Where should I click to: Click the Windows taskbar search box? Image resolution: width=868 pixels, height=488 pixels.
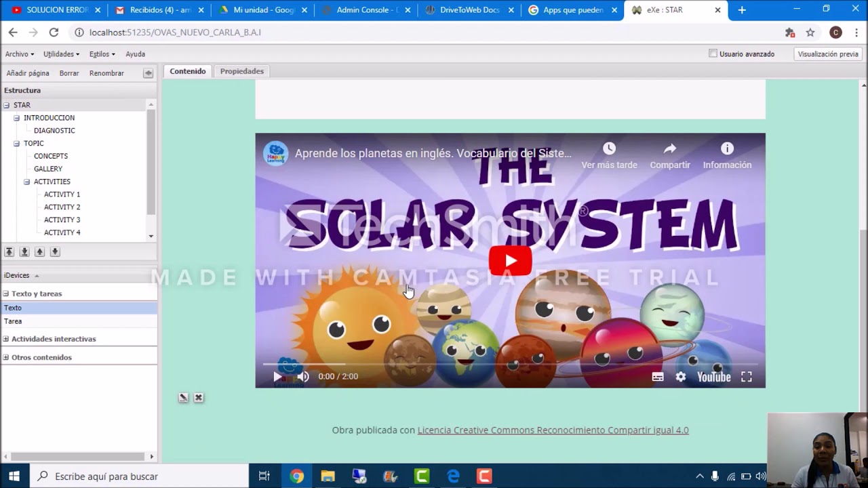pyautogui.click(x=139, y=476)
